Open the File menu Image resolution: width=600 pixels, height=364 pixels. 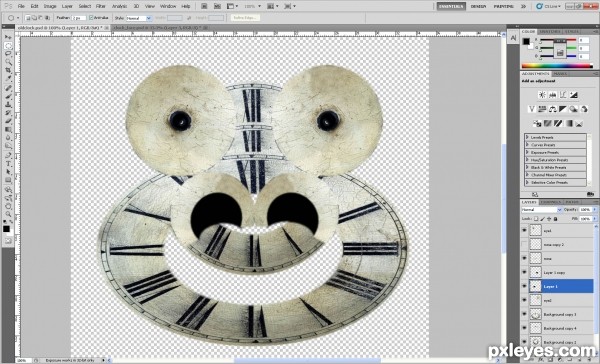click(x=21, y=6)
